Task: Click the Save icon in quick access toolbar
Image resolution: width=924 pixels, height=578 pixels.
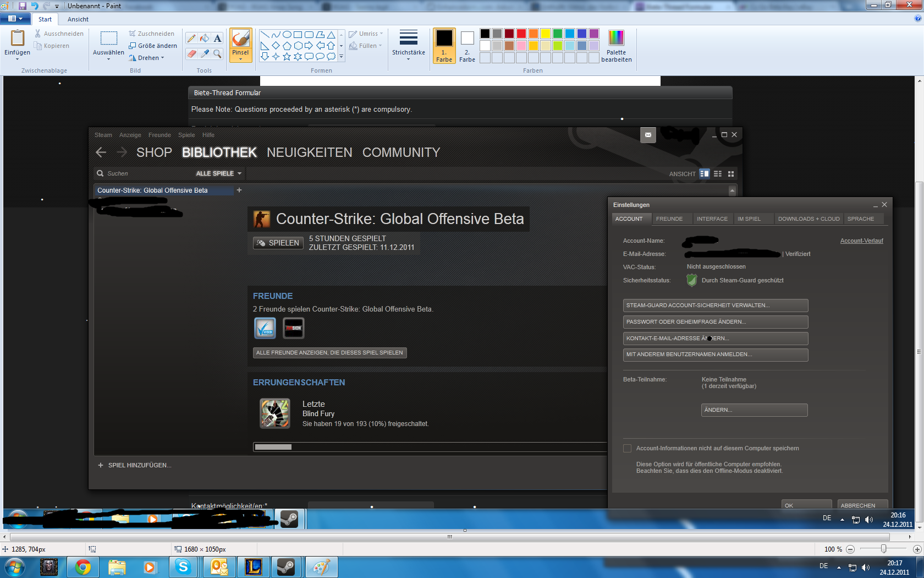Action: click(x=23, y=6)
